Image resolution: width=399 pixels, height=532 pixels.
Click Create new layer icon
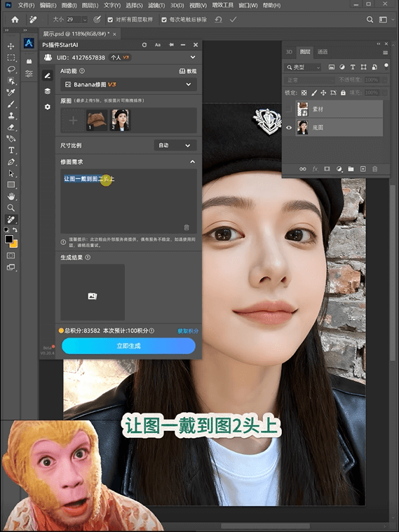click(x=363, y=169)
